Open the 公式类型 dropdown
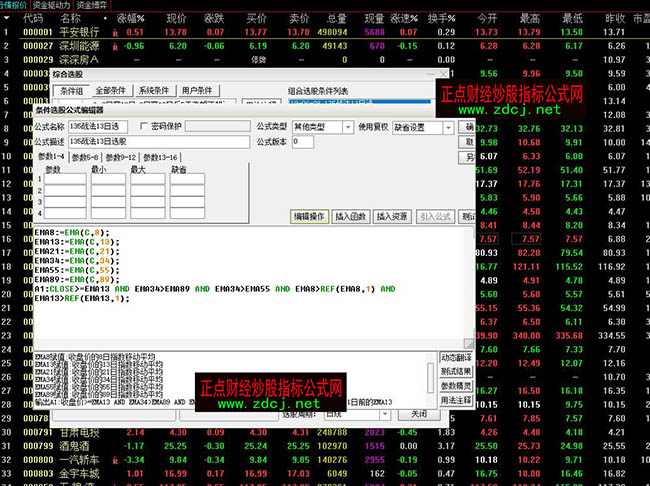Viewport: 650px width, 486px height. [x=346, y=128]
